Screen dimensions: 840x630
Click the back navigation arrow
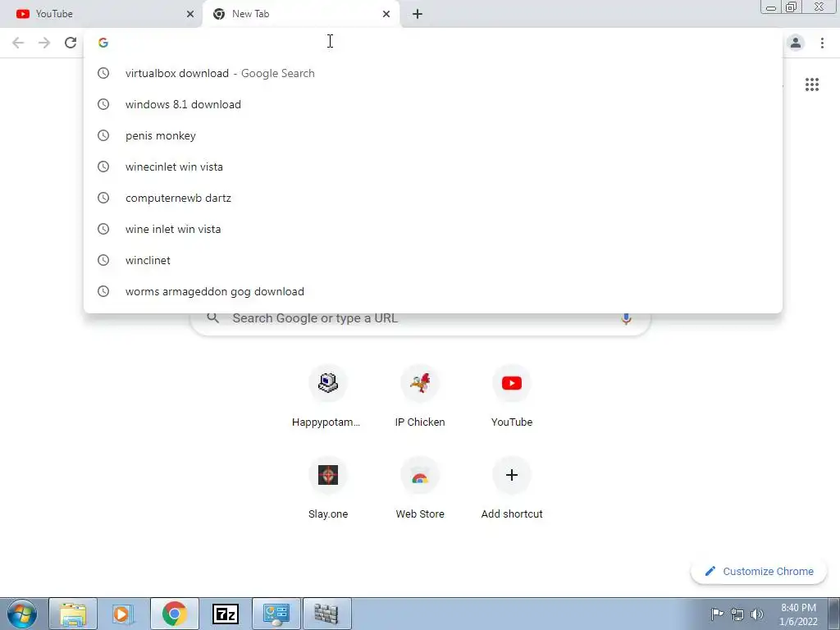pyautogui.click(x=18, y=43)
